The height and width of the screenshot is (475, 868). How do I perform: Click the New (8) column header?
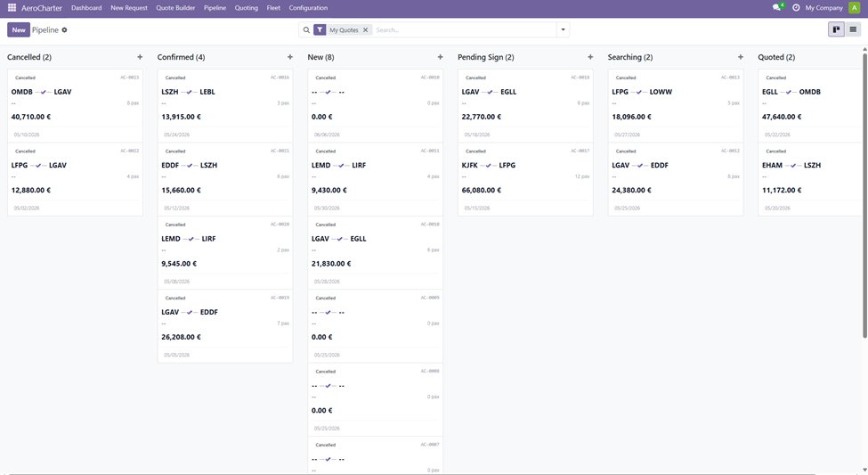(320, 57)
